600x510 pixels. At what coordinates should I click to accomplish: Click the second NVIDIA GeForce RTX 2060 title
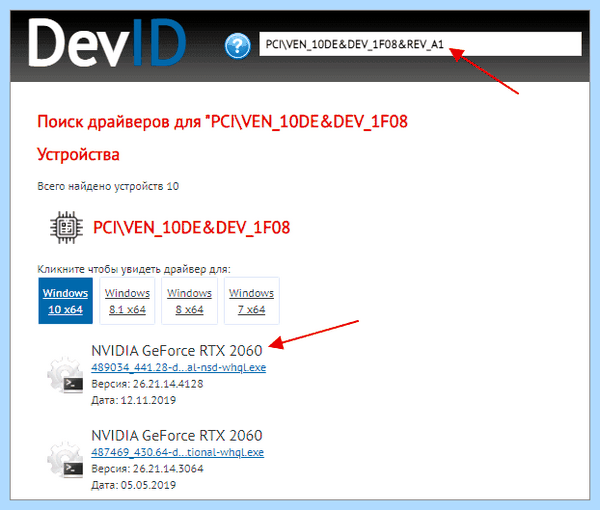[x=177, y=435]
